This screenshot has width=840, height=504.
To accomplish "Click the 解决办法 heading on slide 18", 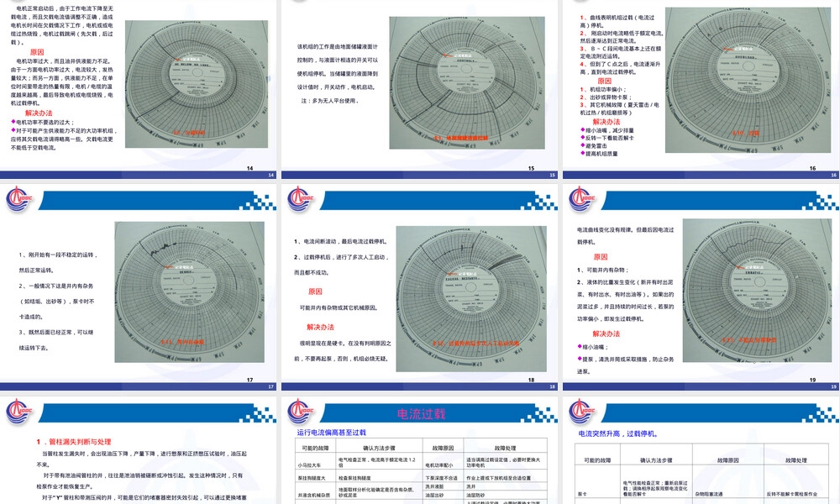I will click(320, 327).
